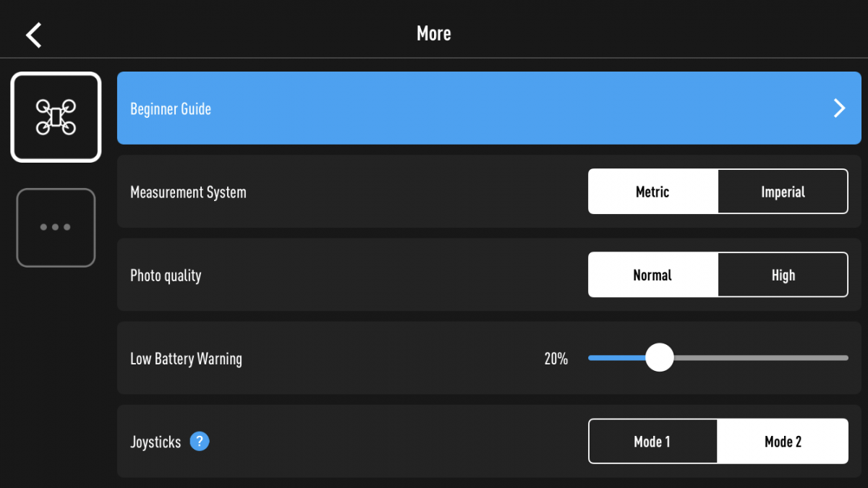Click the Low Battery Warning label

point(186,359)
